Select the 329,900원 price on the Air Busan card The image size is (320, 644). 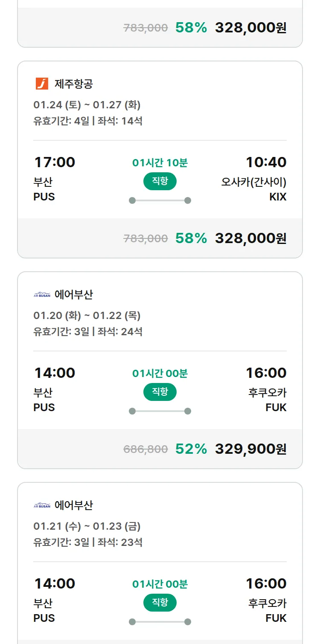250,449
